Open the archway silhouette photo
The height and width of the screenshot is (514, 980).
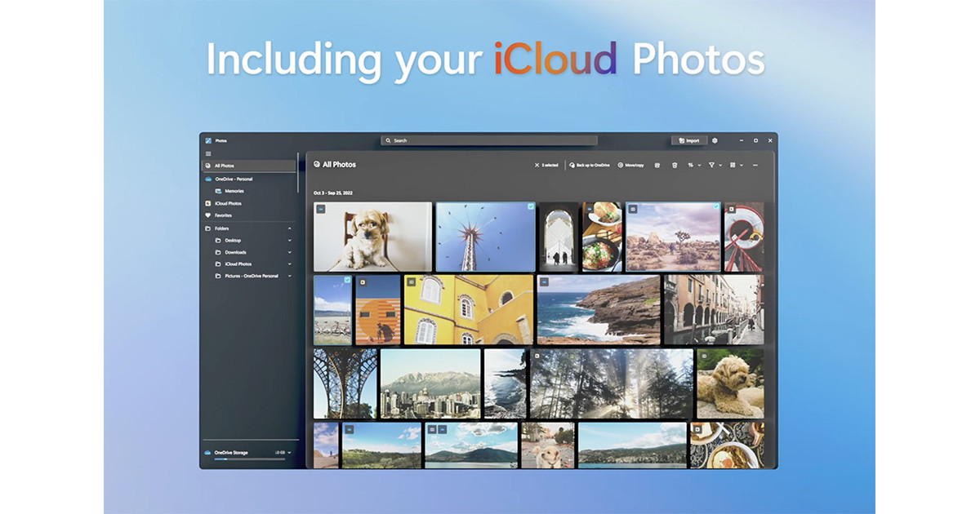coord(559,237)
